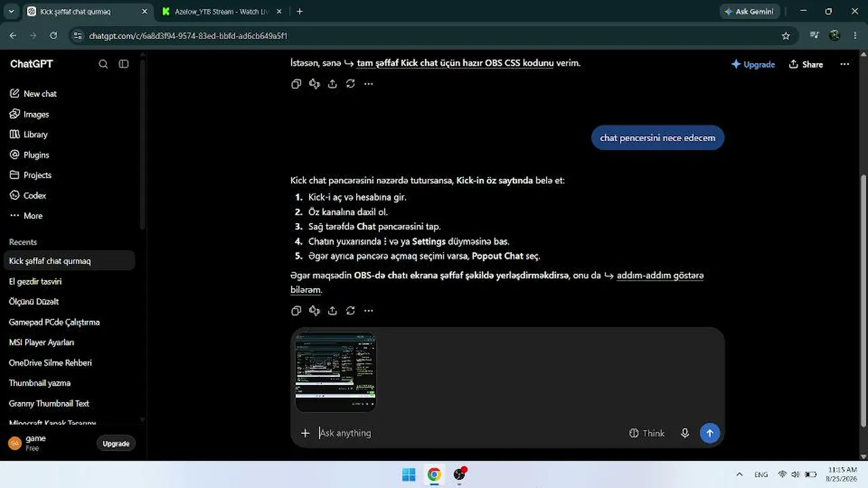Copy the reply offering the OBS CSS code
Viewport: 868px width, 488px height.
296,84
